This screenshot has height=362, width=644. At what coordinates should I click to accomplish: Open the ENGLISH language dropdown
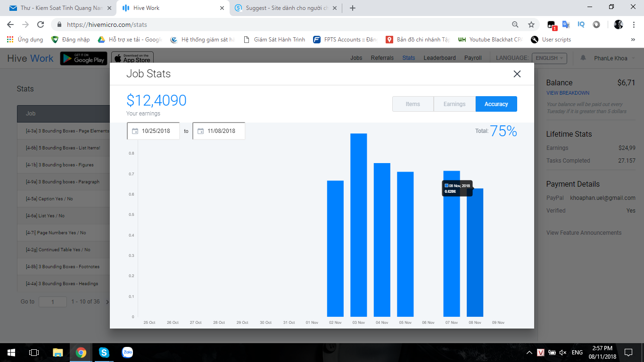coord(549,58)
